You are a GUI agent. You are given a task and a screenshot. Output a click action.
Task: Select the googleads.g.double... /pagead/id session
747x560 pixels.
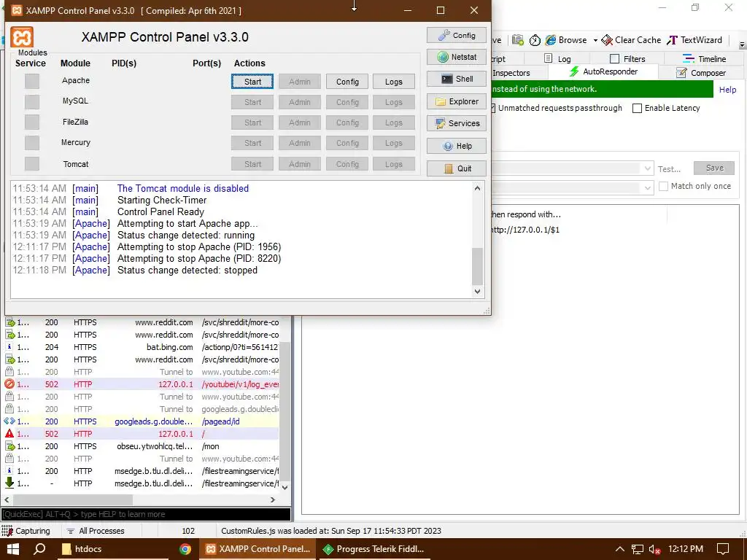(x=141, y=421)
